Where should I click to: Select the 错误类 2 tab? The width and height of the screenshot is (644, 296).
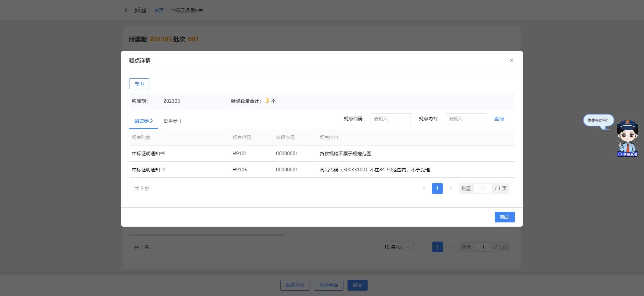(x=143, y=121)
